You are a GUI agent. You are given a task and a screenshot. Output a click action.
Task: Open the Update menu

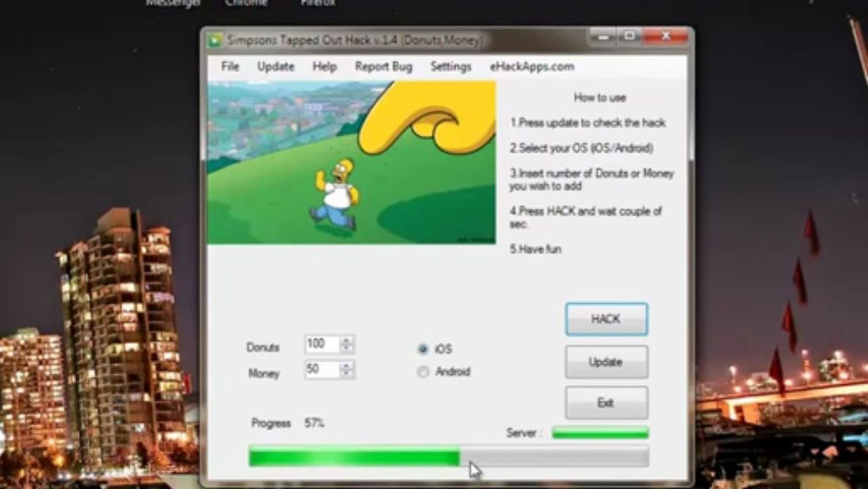[276, 67]
